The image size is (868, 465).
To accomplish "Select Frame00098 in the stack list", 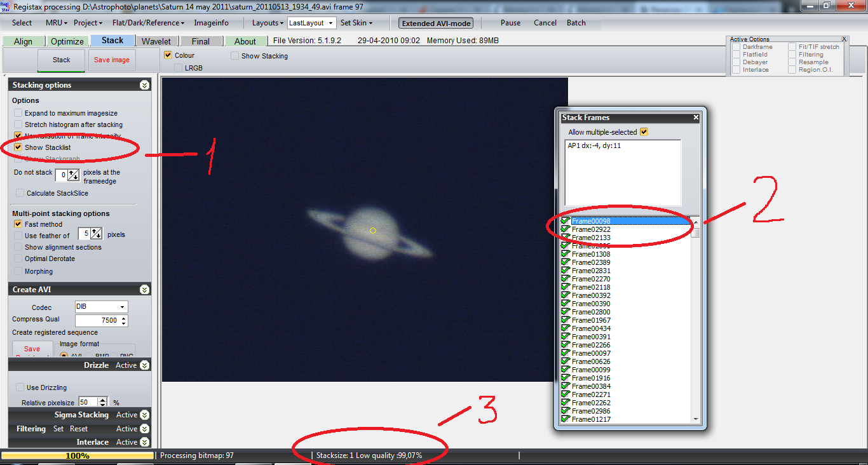I will (591, 221).
